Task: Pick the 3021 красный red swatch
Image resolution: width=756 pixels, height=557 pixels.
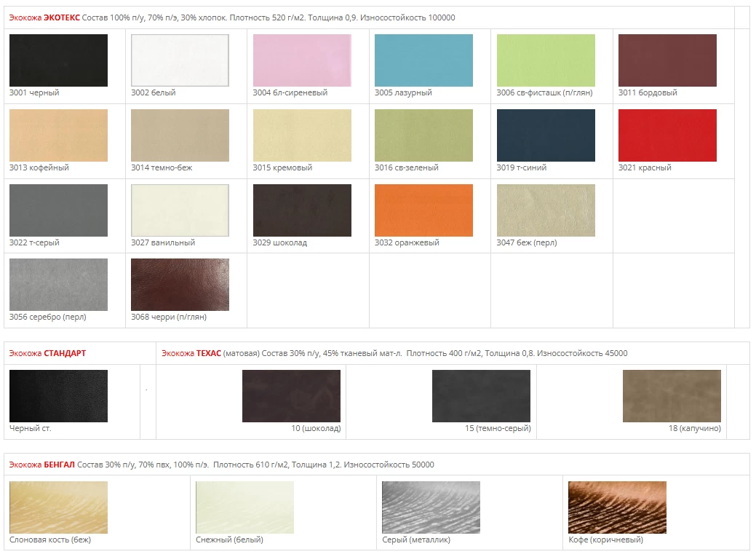Action: tap(667, 135)
